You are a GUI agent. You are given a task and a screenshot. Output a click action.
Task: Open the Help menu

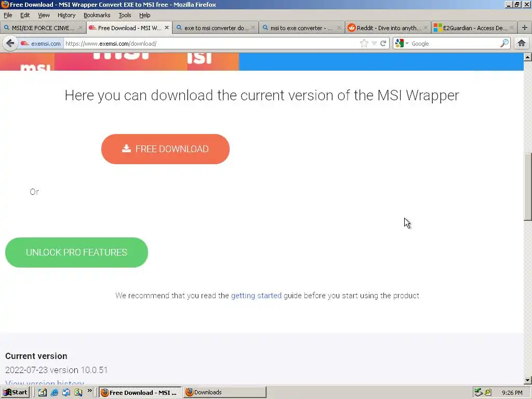point(145,15)
